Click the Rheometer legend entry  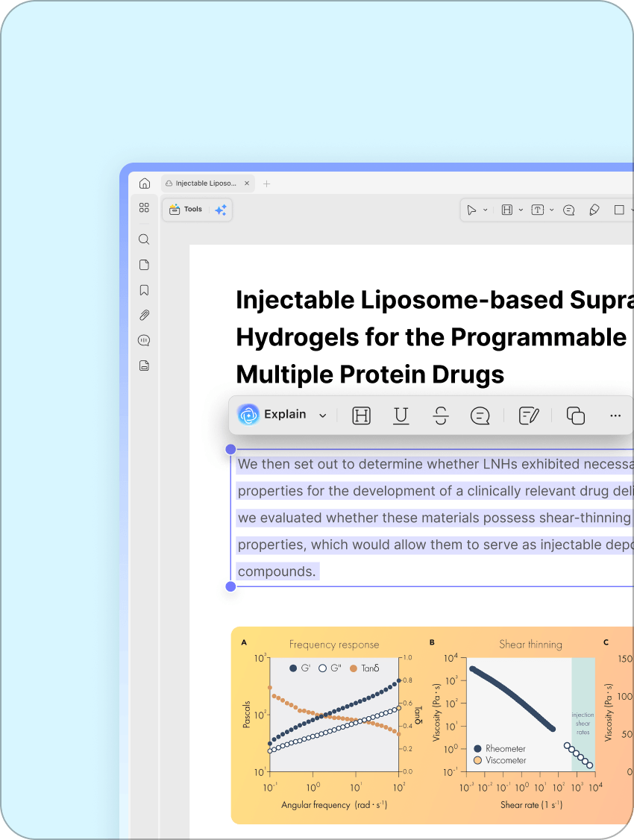(x=500, y=748)
